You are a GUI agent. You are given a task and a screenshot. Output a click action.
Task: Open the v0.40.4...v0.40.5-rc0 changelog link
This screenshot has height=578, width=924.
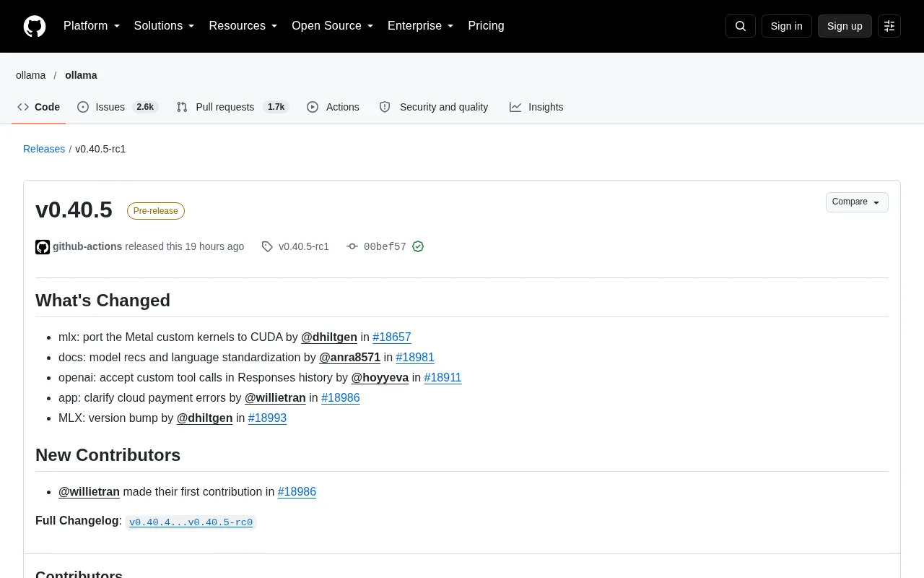coord(191,522)
